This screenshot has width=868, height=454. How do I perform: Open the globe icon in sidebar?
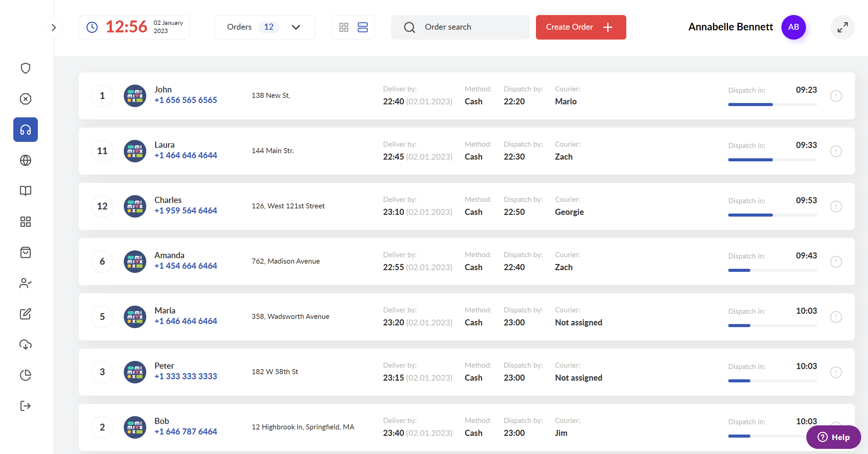[26, 160]
